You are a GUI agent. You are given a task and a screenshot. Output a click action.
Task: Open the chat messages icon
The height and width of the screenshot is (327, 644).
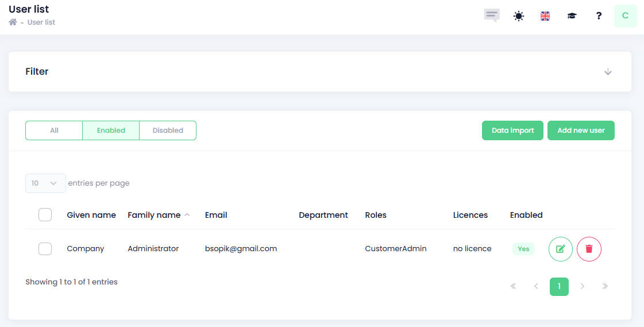(492, 16)
